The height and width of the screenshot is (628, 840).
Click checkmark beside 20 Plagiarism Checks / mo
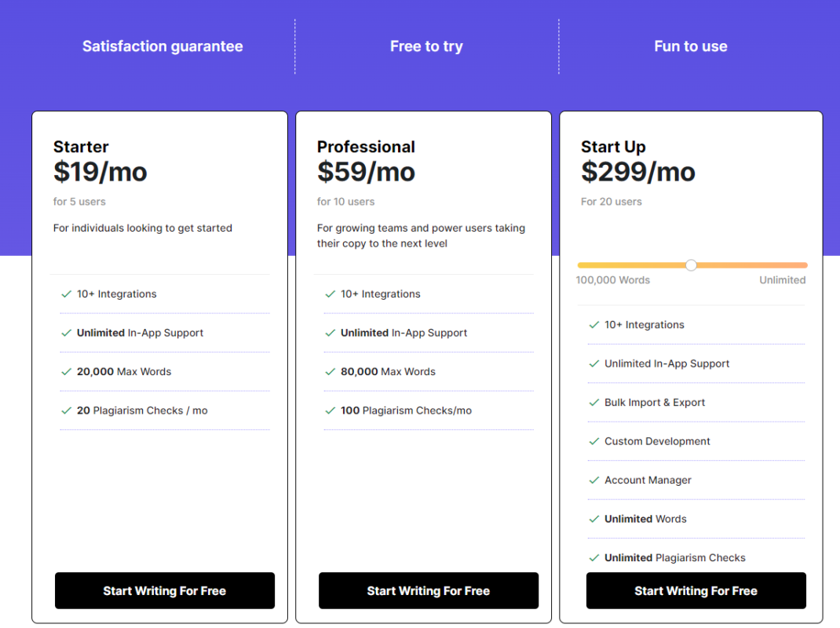67,411
